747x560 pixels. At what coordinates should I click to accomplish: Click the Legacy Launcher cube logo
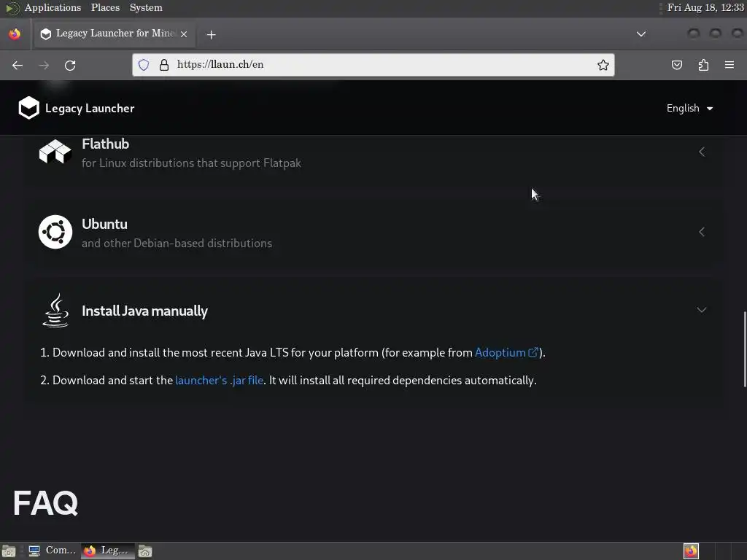28,108
